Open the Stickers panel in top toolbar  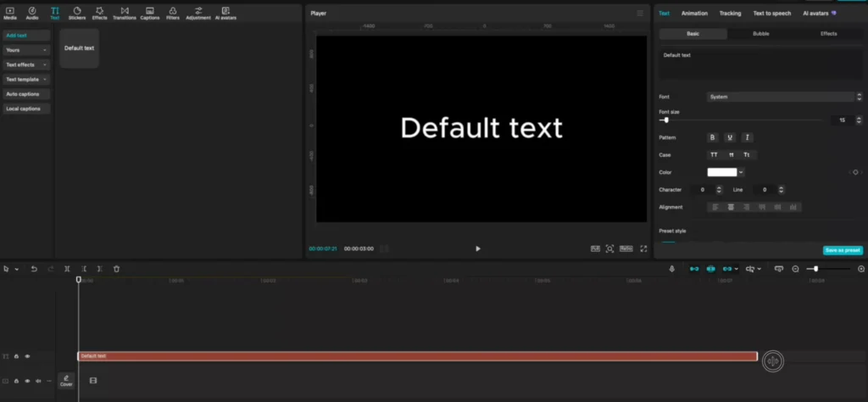pos(76,13)
